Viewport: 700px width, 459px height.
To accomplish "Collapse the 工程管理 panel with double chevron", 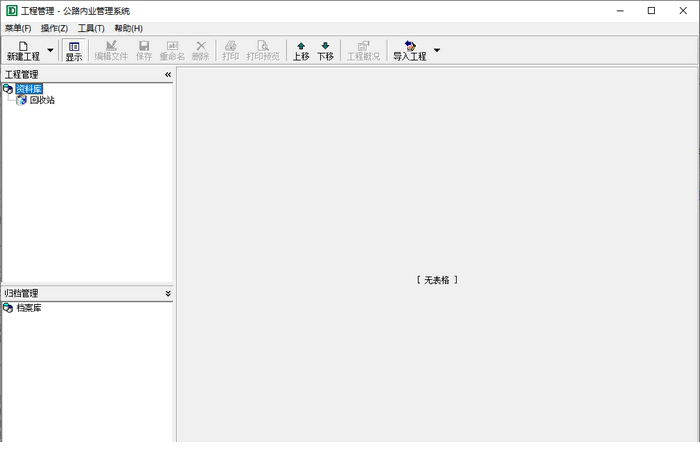I will coord(168,75).
